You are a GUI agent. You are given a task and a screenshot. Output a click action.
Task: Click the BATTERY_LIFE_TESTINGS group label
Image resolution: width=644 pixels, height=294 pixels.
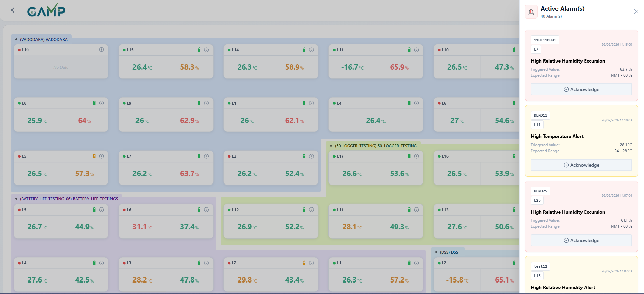click(69, 199)
